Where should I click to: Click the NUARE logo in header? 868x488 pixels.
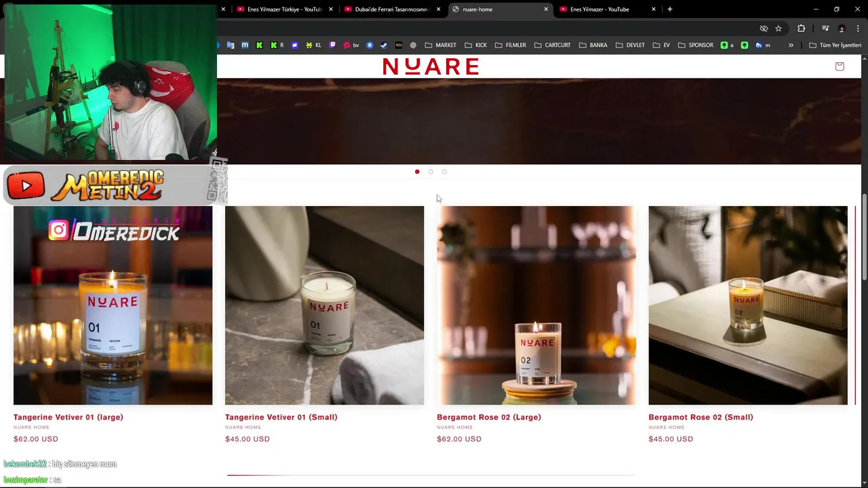coord(431,66)
